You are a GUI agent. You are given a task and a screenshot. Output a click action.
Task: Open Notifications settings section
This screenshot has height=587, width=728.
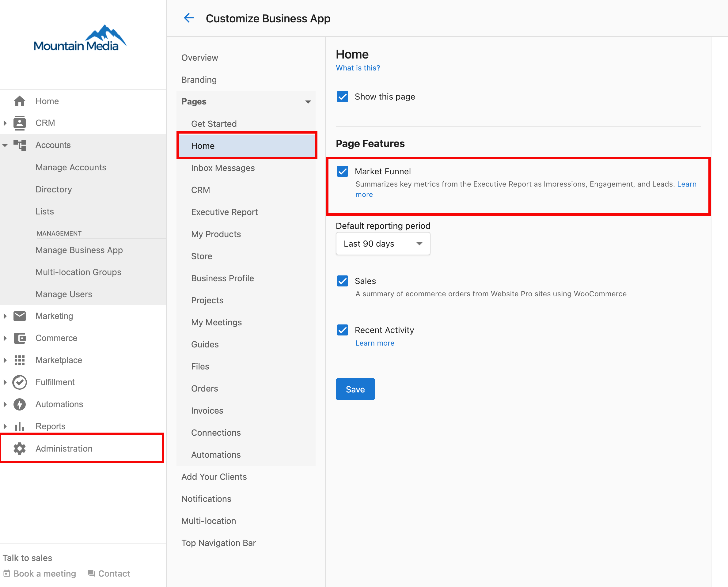tap(206, 499)
